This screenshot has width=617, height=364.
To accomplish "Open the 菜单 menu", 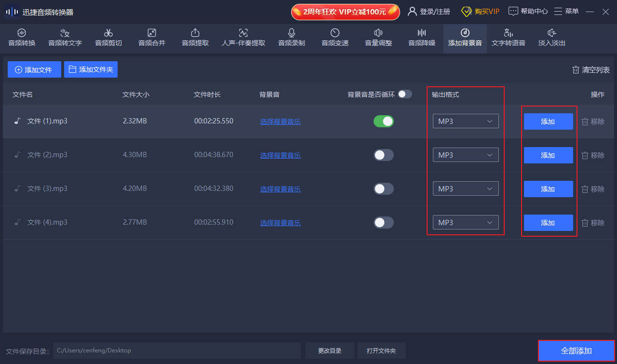I will click(566, 11).
